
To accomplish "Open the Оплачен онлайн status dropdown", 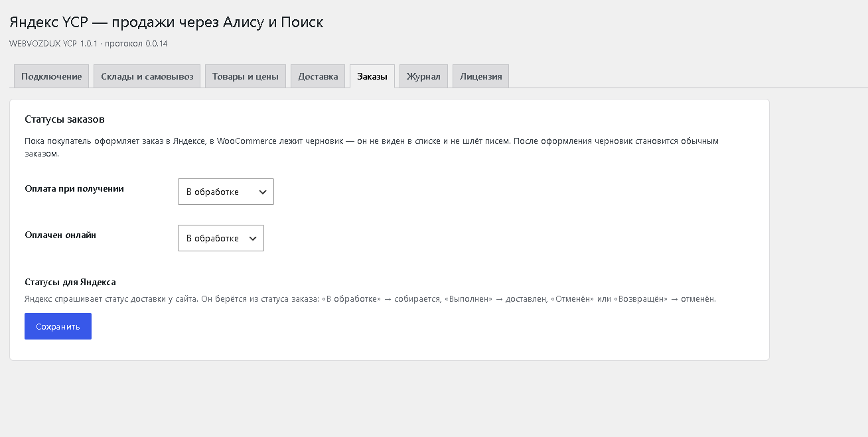I will pyautogui.click(x=221, y=238).
